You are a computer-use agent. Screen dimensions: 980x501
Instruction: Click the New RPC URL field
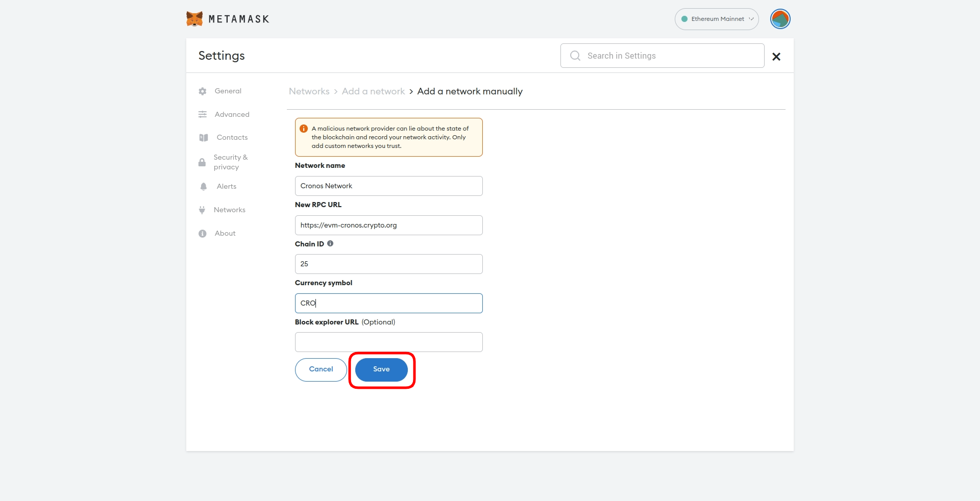(388, 225)
